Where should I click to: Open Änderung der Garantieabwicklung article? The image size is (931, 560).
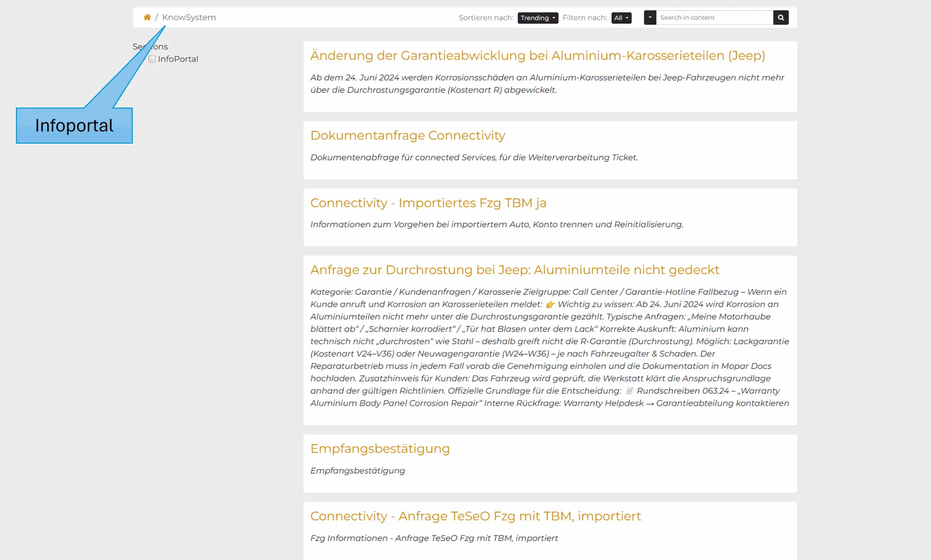pyautogui.click(x=537, y=56)
